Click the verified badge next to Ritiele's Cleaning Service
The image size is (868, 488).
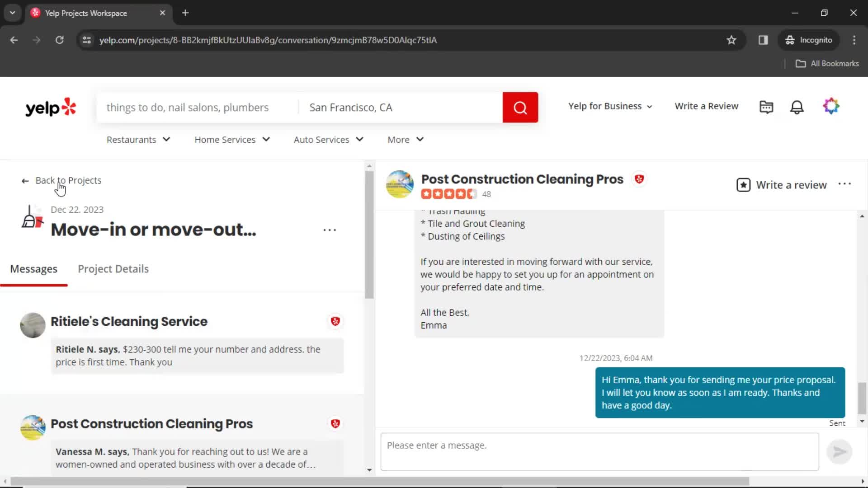click(335, 321)
